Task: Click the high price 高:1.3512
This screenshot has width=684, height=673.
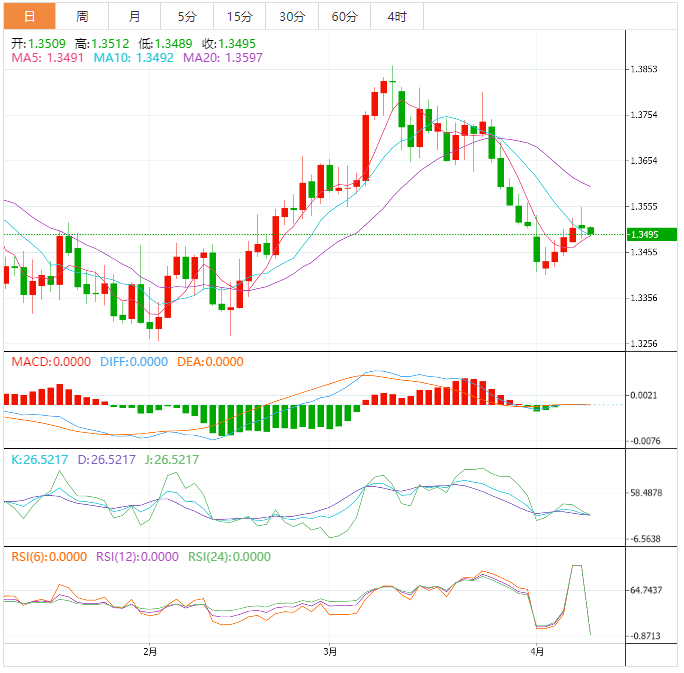Action: (x=102, y=44)
